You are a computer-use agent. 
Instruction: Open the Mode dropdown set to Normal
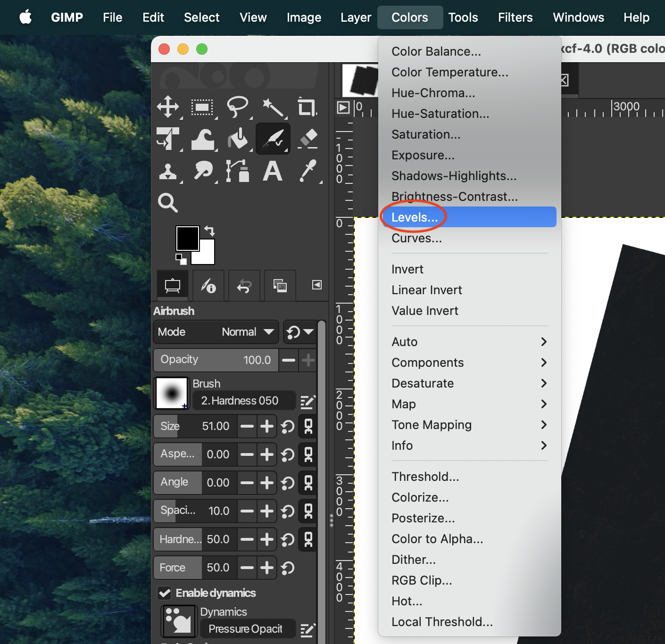[216, 332]
